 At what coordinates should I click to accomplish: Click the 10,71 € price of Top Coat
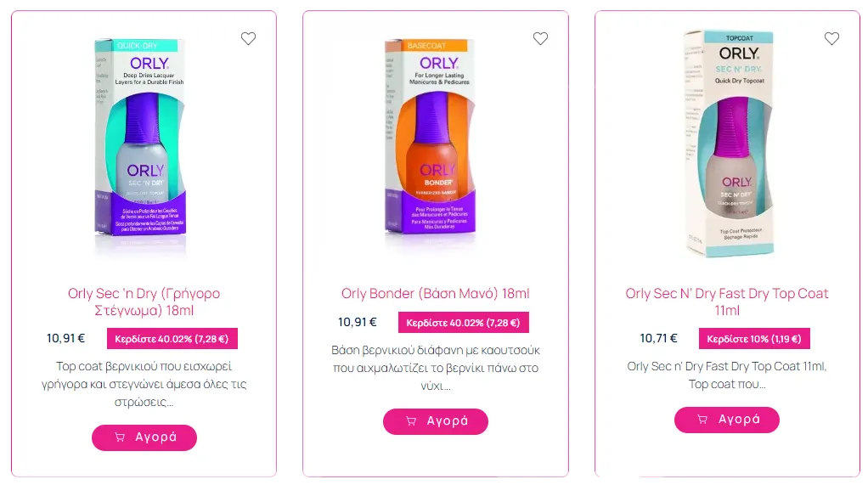[x=659, y=338]
